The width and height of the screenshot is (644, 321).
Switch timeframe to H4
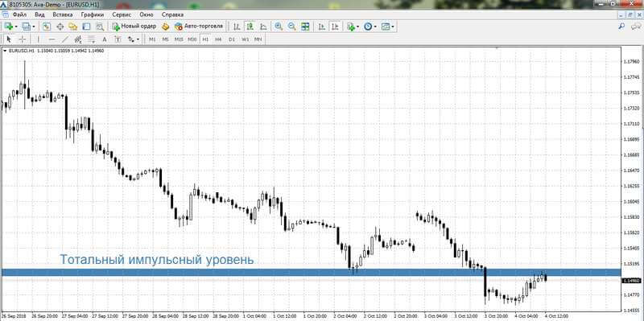pos(218,39)
